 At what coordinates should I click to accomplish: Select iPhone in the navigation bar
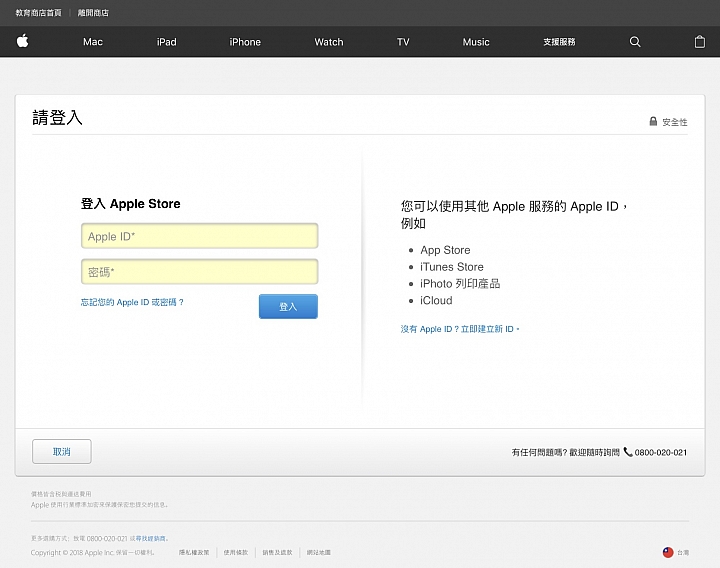coord(245,42)
